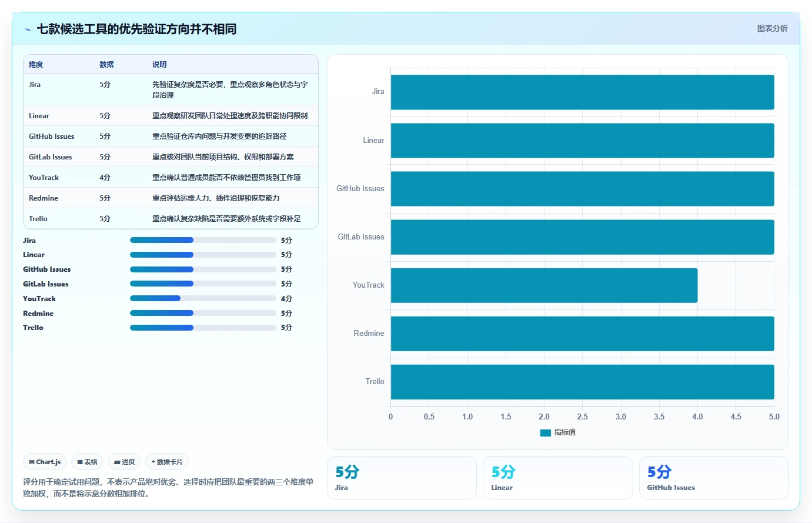Select the 进度 chip
This screenshot has width=812, height=523.
124,462
